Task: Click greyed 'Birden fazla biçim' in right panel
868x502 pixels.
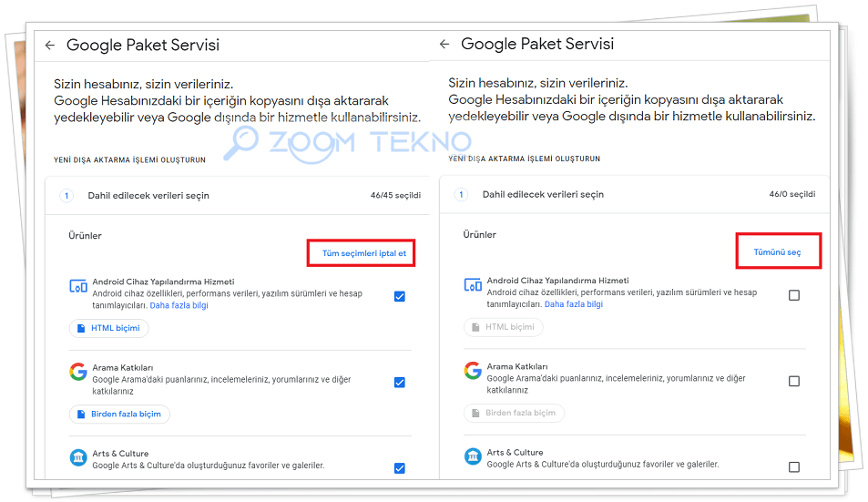Action: pyautogui.click(x=514, y=413)
